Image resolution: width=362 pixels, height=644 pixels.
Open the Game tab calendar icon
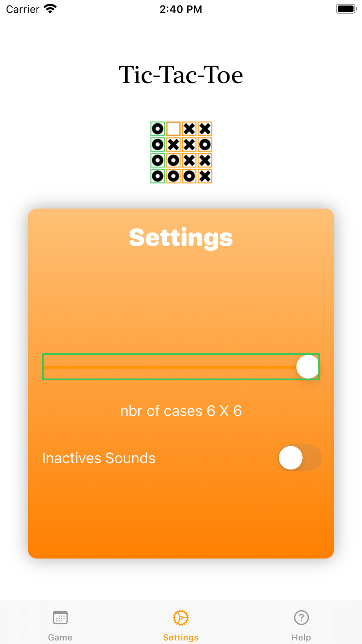point(60,618)
